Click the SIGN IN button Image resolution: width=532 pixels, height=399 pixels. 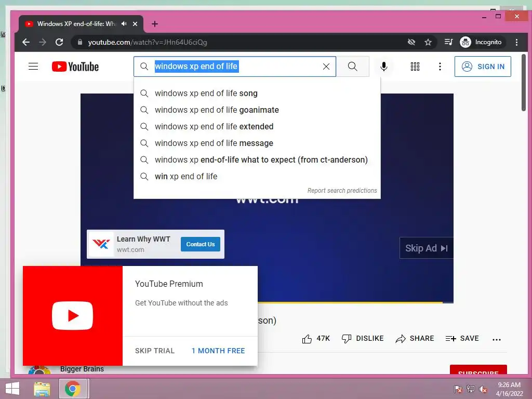pyautogui.click(x=483, y=66)
